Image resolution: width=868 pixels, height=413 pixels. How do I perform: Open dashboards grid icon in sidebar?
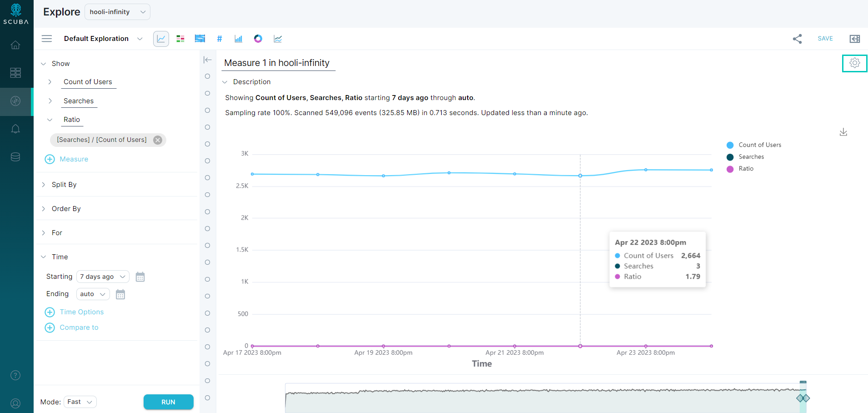[x=15, y=73]
